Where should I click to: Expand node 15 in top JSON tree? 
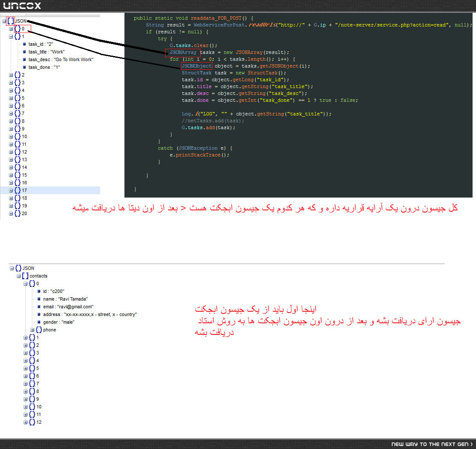pyautogui.click(x=11, y=175)
